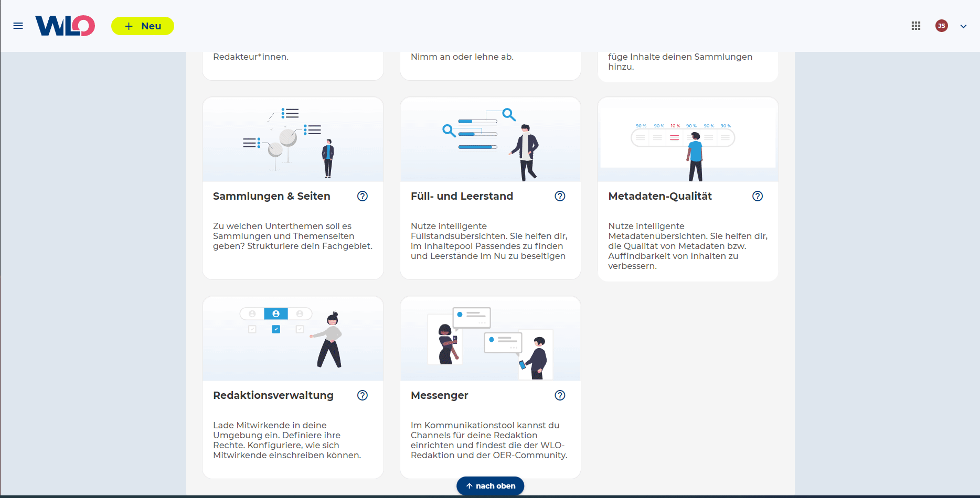The height and width of the screenshot is (498, 980).
Task: Open the Füll- und Leerstand card illustration
Action: 490,140
